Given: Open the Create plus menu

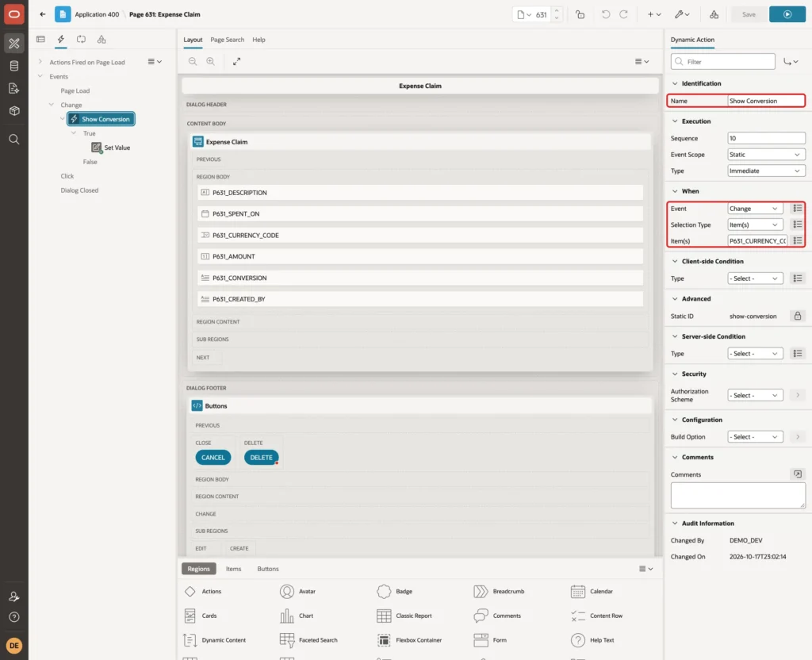Looking at the screenshot, I should [654, 14].
